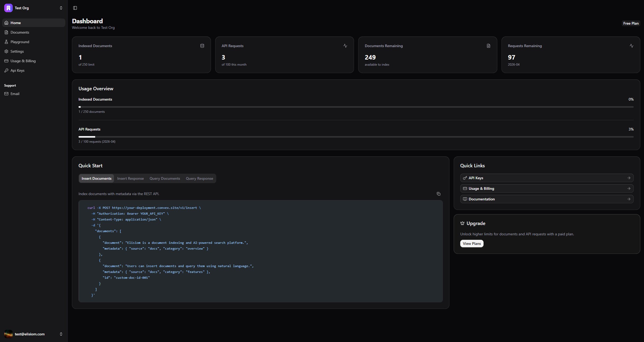Select the Query Documents tab
Screen dimensions: 644x342
click(x=165, y=178)
